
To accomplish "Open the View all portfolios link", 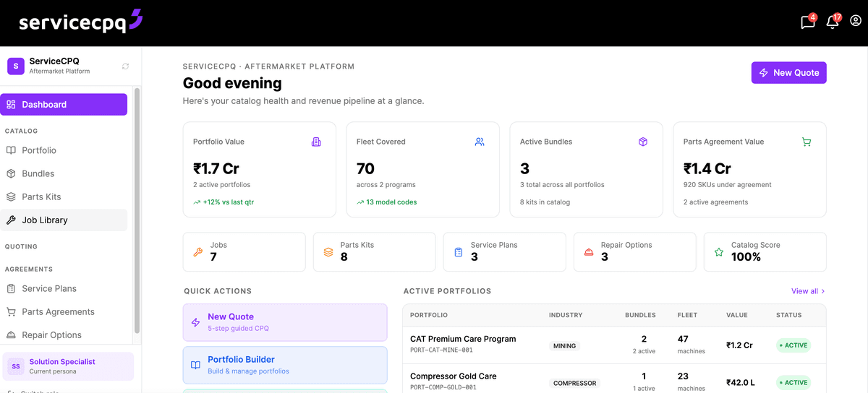I will 808,291.
